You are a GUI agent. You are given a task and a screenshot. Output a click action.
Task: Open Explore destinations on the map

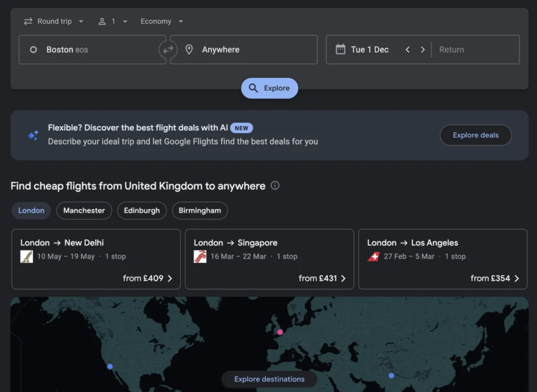tap(269, 379)
